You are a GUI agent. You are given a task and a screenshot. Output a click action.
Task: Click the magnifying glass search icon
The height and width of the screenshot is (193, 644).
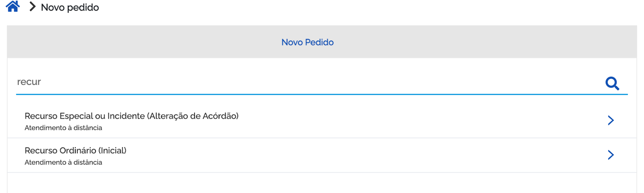[612, 83]
